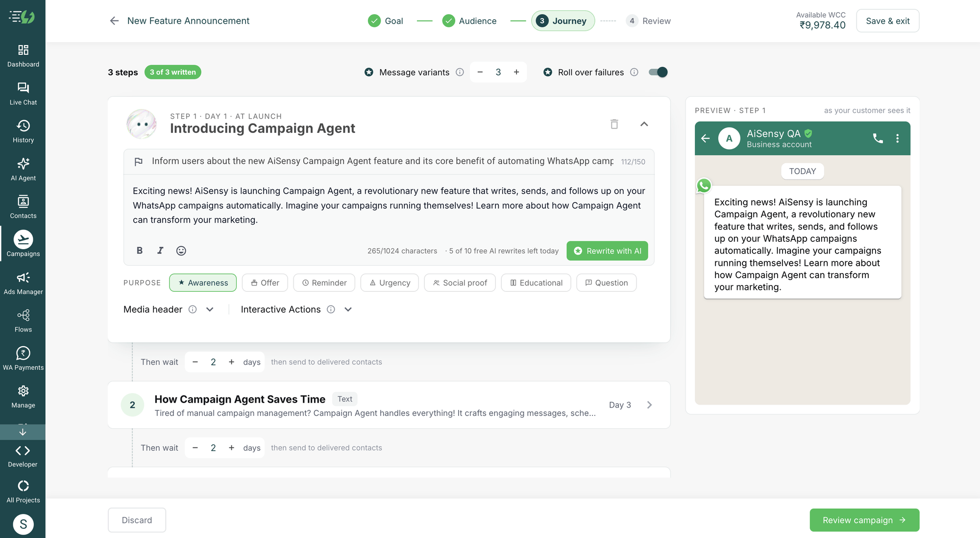Open the History sidebar item
980x538 pixels.
pos(23,131)
